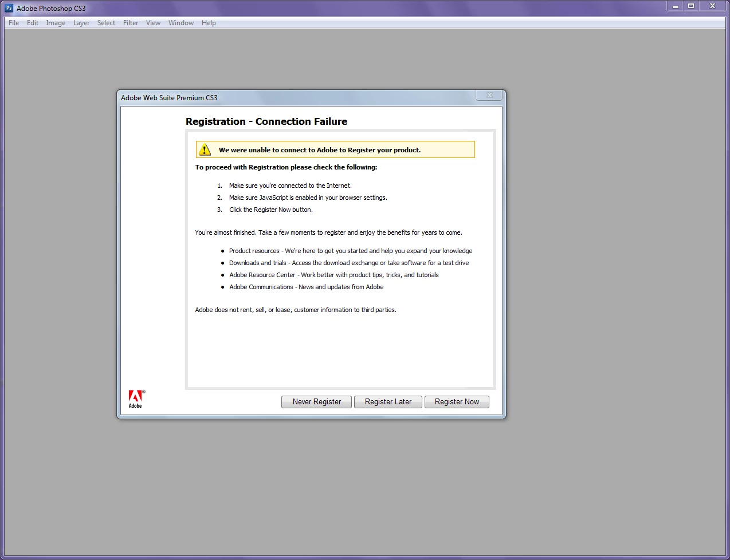Viewport: 730px width, 560px height.
Task: Click the 'Adobe Web Suite Premium CS3' dialog title
Action: [169, 98]
